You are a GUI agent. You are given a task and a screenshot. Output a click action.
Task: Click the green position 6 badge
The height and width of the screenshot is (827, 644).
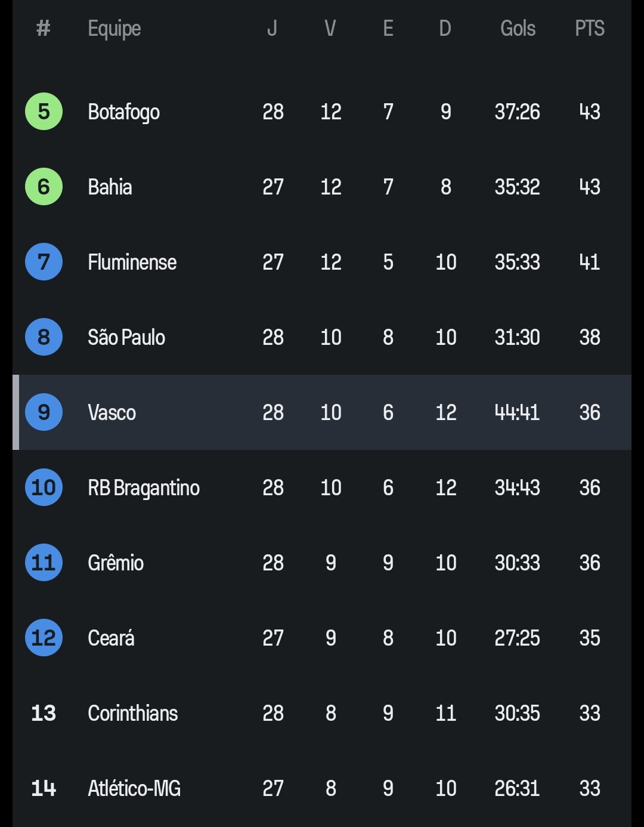coord(44,187)
